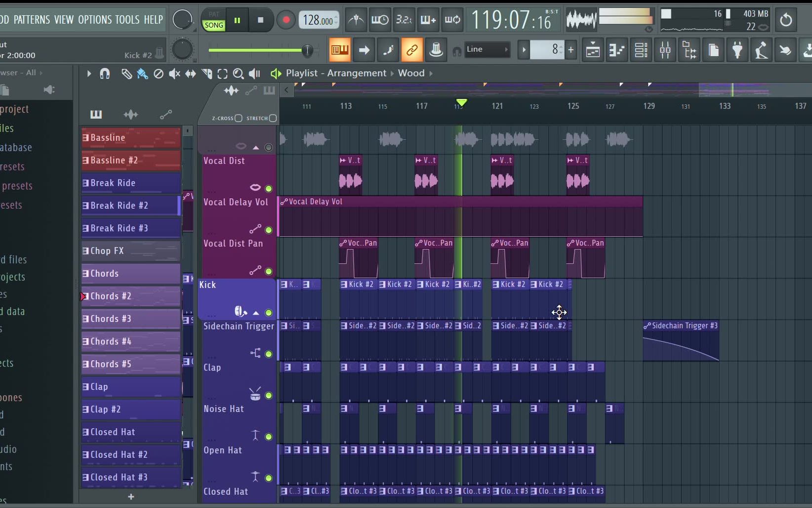Switch to PAT pattern mode

pyautogui.click(x=214, y=14)
